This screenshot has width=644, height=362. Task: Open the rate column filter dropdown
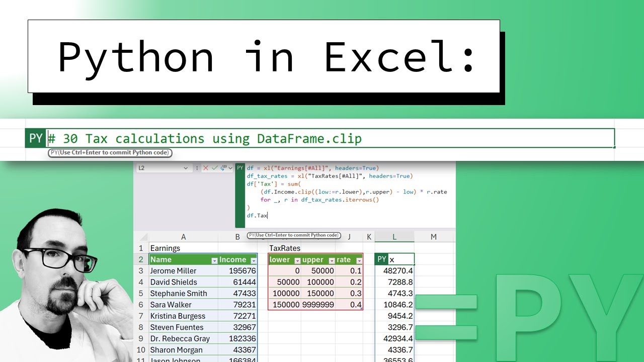point(359,260)
